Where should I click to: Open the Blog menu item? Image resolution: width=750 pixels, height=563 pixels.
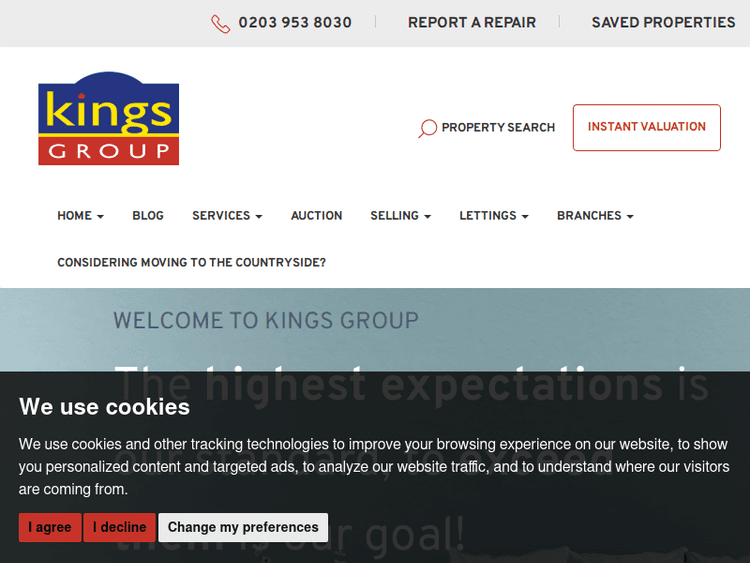click(148, 216)
